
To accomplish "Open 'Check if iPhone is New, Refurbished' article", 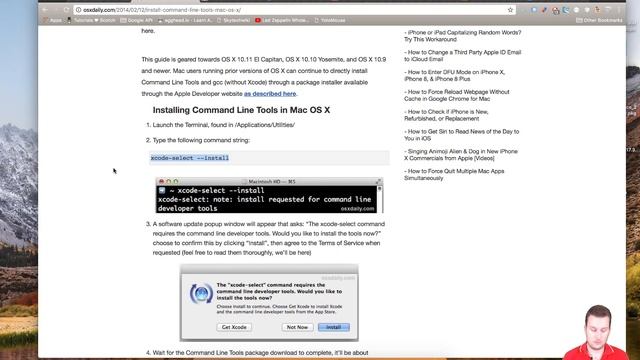I will pyautogui.click(x=446, y=115).
